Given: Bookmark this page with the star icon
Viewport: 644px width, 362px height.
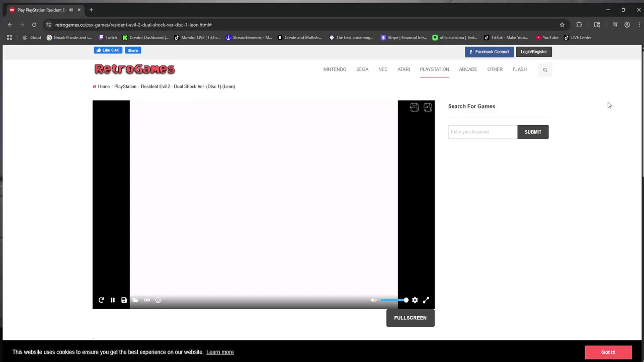Looking at the screenshot, I should pos(562,25).
